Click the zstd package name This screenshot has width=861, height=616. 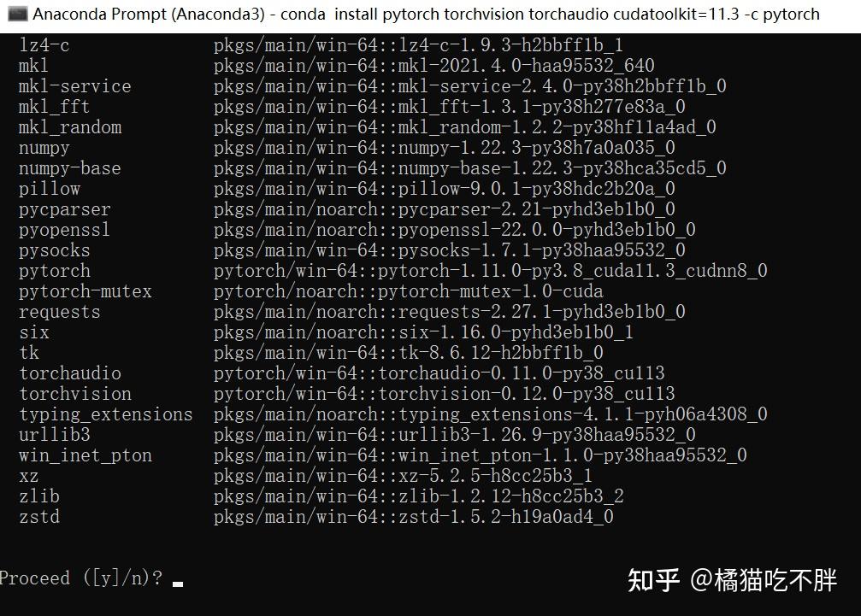[39, 517]
